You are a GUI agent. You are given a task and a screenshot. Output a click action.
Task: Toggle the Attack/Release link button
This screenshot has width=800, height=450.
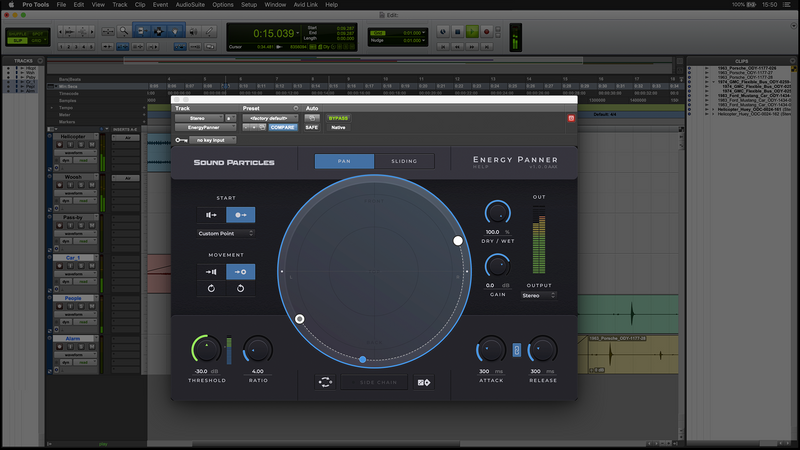(x=517, y=349)
